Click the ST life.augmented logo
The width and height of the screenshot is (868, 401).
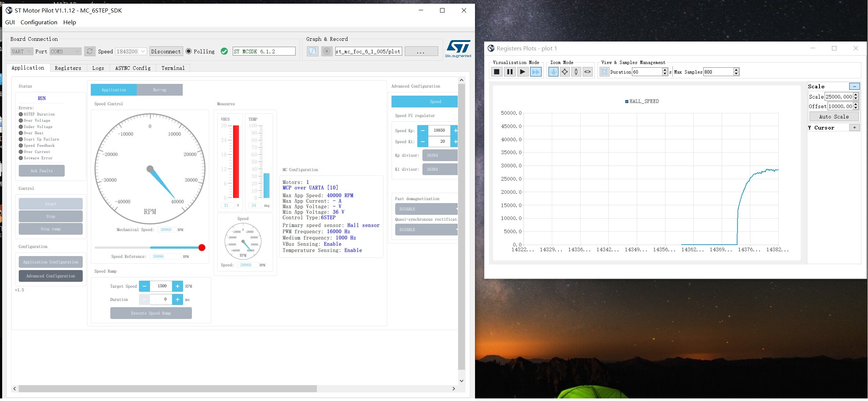point(458,49)
